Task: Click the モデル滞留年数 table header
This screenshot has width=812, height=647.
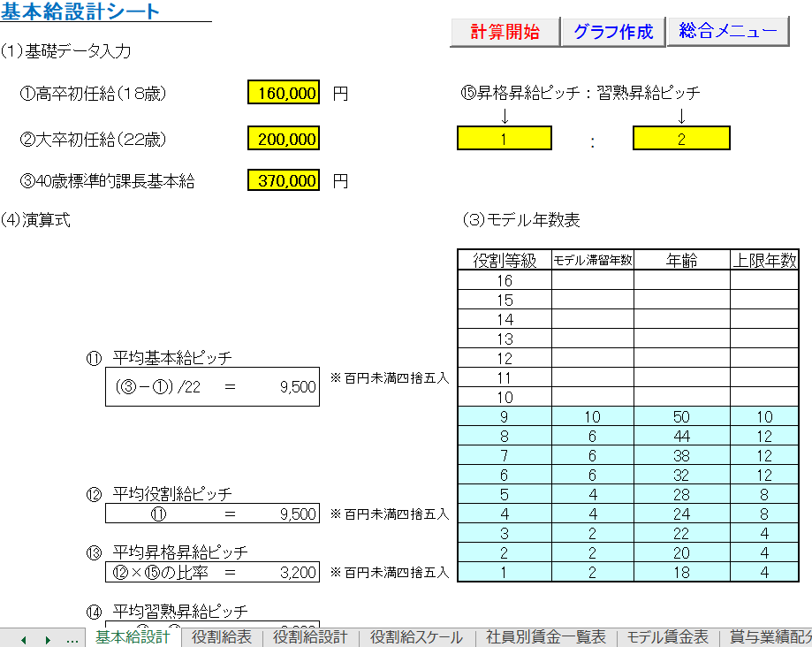Action: click(x=593, y=260)
